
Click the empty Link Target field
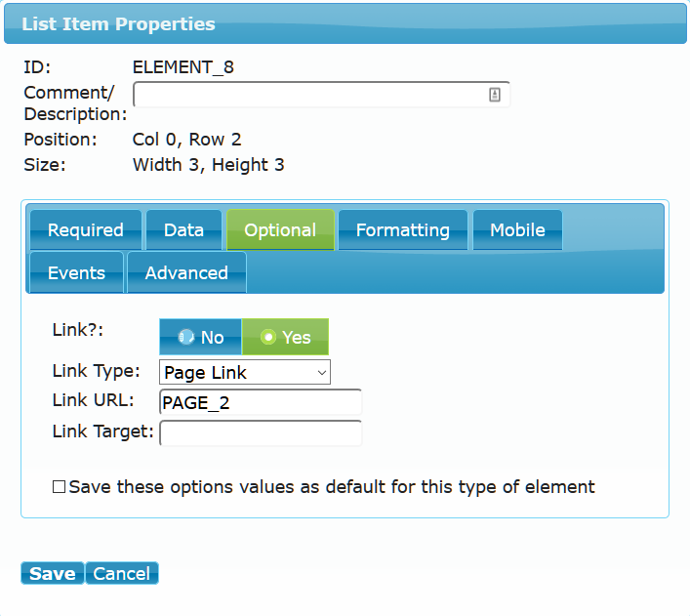pos(261,432)
